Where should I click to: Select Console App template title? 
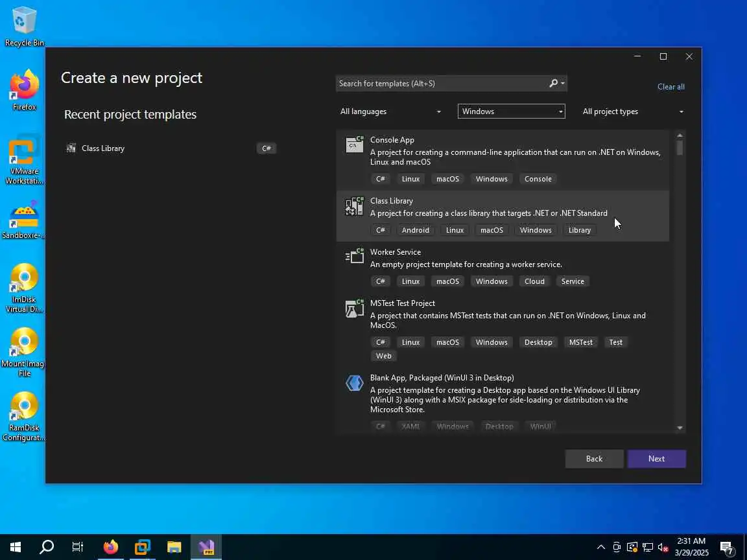tap(392, 140)
